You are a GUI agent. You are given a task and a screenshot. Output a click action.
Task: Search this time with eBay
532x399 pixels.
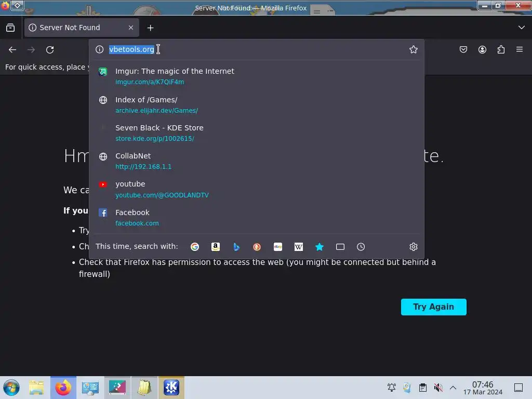click(278, 247)
